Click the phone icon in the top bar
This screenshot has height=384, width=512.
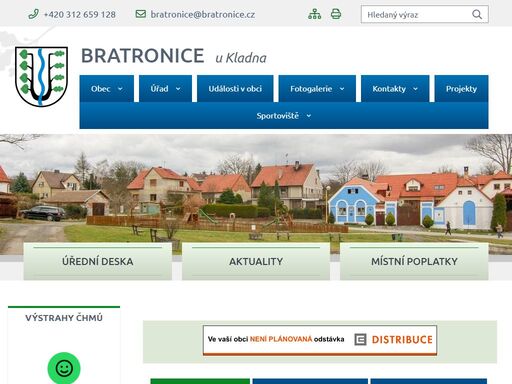coord(33,14)
